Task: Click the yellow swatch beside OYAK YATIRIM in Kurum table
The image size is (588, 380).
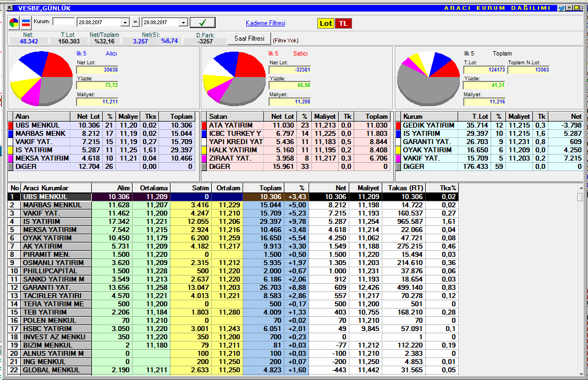Action: (x=398, y=150)
